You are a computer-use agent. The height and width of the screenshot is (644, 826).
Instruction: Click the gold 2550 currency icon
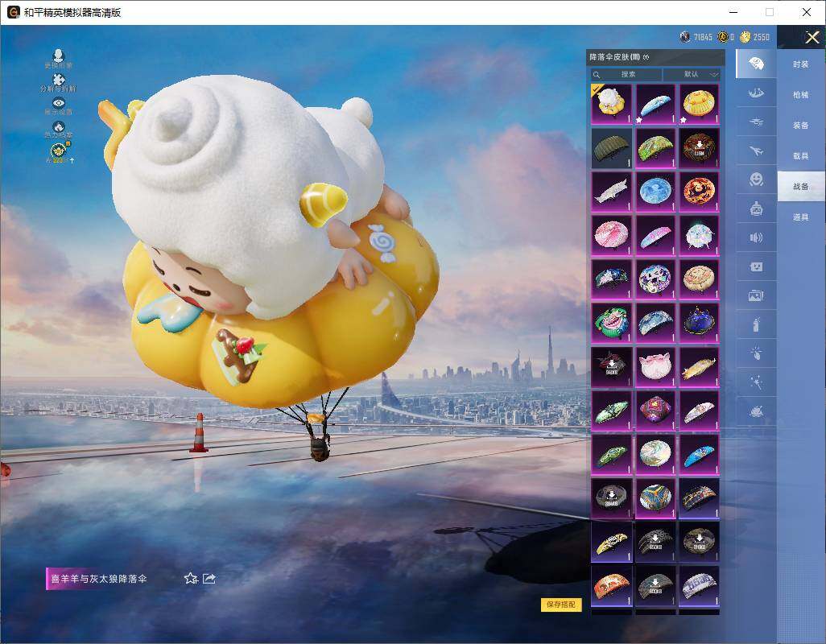[745, 37]
